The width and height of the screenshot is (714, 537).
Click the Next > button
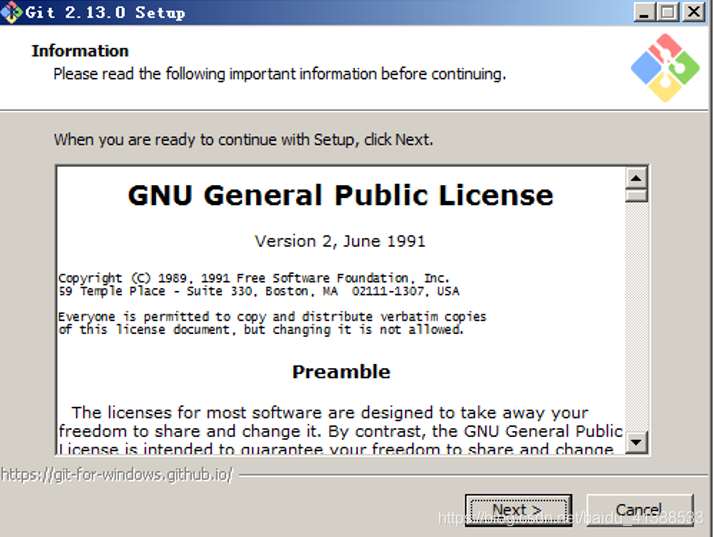(518, 510)
